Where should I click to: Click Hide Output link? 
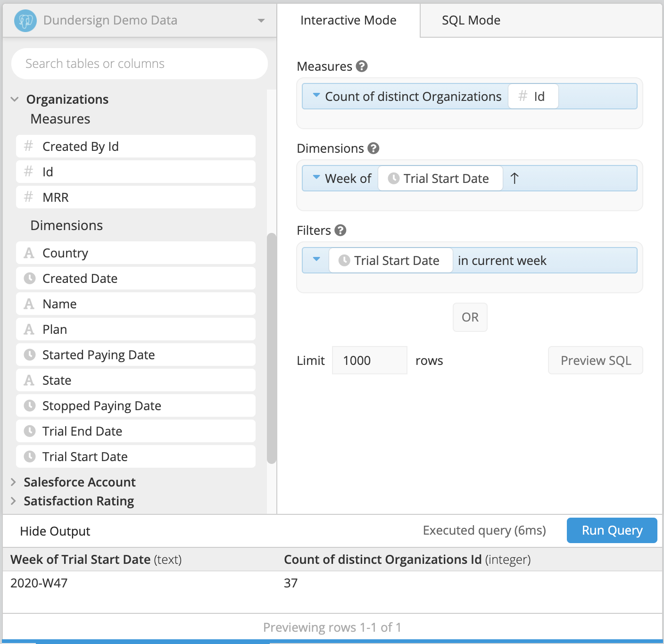pos(55,531)
